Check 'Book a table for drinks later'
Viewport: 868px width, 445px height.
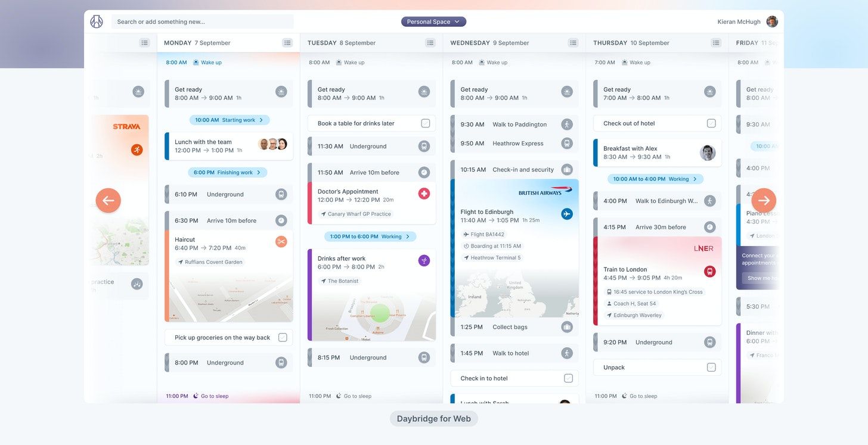click(426, 123)
